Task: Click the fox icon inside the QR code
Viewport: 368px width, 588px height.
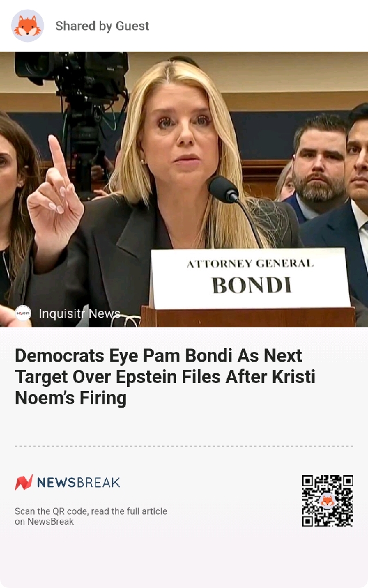Action: 327,501
